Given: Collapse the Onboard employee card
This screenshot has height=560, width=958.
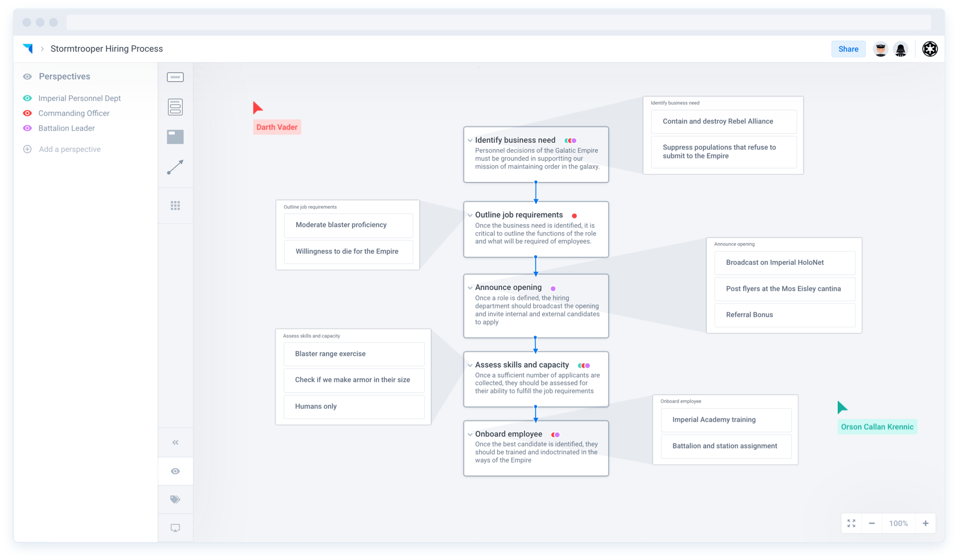Looking at the screenshot, I should 470,435.
